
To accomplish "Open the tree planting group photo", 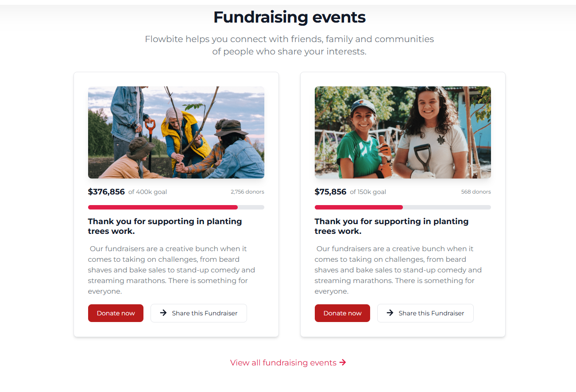I will click(x=176, y=132).
